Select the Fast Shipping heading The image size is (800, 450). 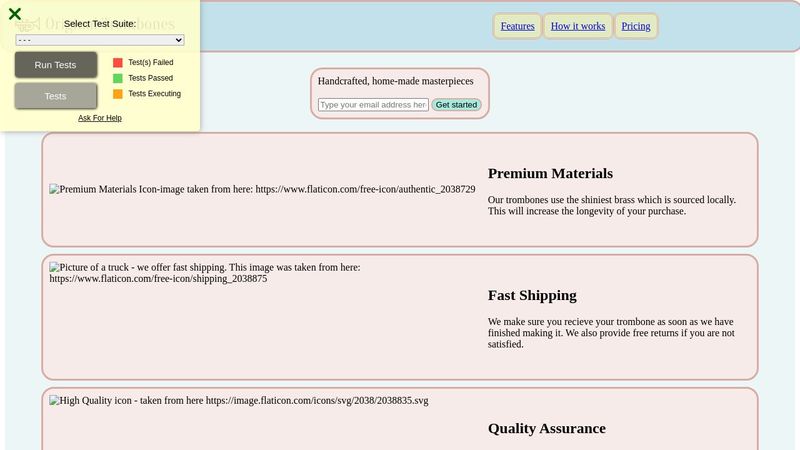(532, 295)
